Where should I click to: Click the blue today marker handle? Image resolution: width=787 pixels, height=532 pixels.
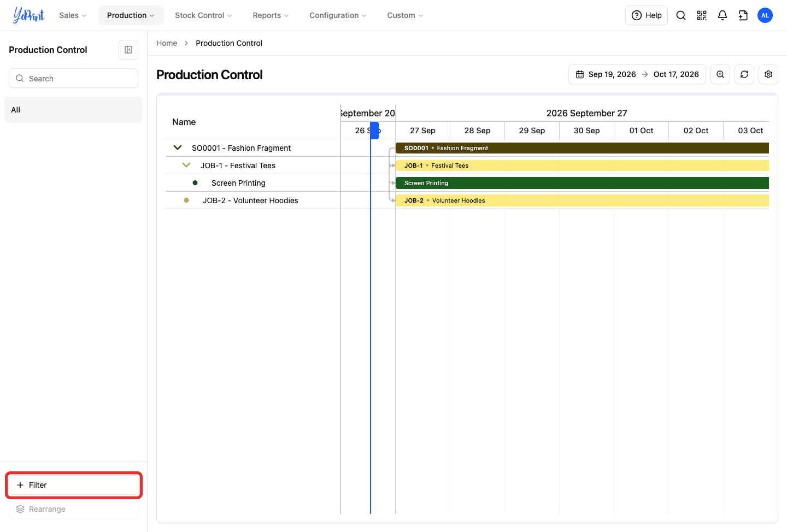coord(374,131)
